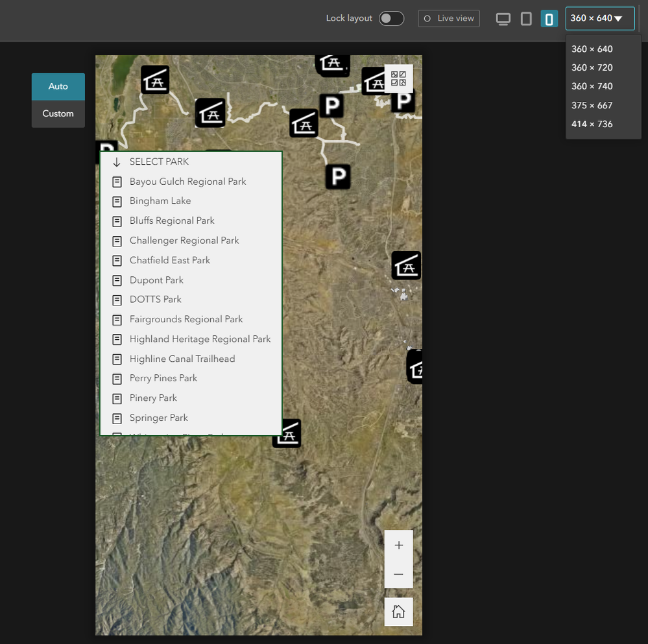Toggle the Lock layout switch
Image resolution: width=648 pixels, height=644 pixels.
pyautogui.click(x=391, y=19)
